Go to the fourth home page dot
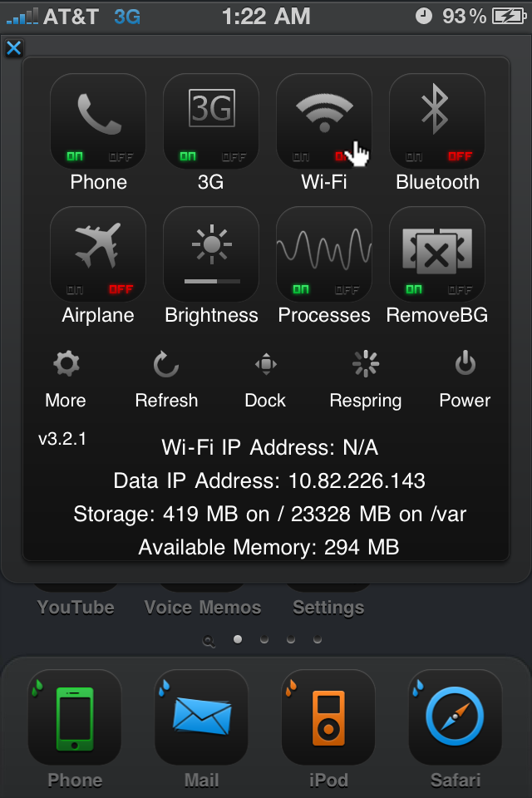Viewport: 532px width, 798px height. coord(318,639)
